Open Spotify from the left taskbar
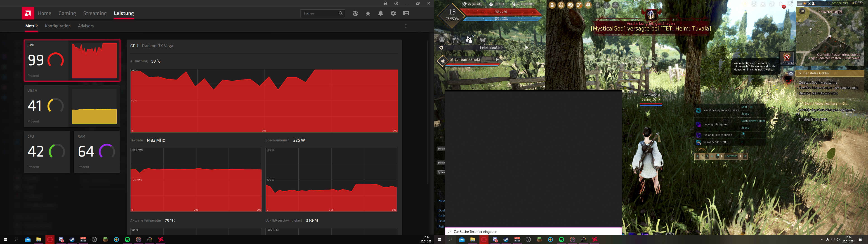Screen dimensions: 868x244 [127, 240]
